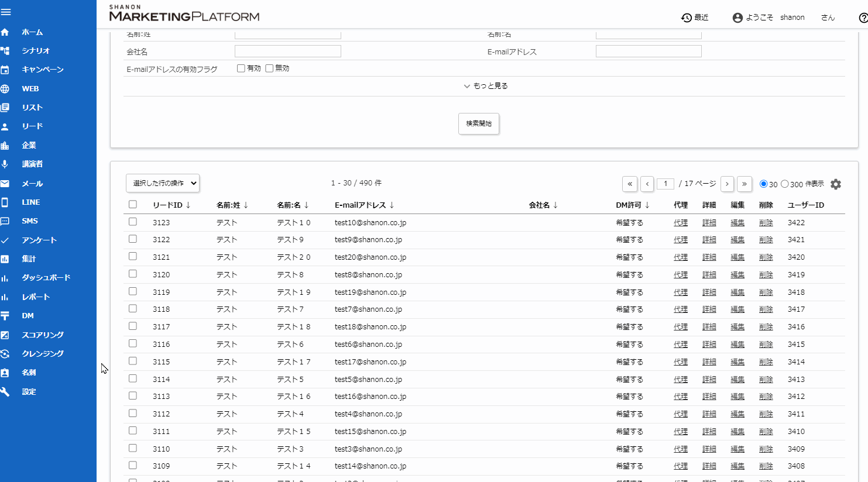868x482 pixels.
Task: Go to first page double-arrow button
Action: (630, 184)
